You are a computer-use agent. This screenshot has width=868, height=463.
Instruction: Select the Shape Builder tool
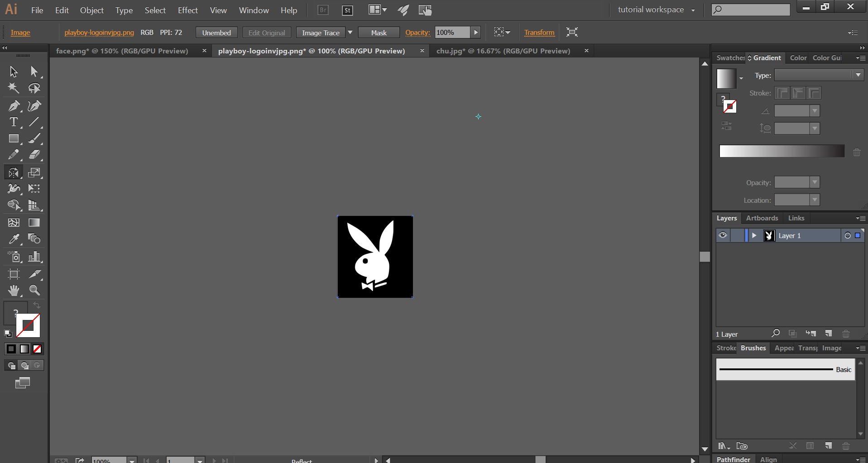click(14, 205)
